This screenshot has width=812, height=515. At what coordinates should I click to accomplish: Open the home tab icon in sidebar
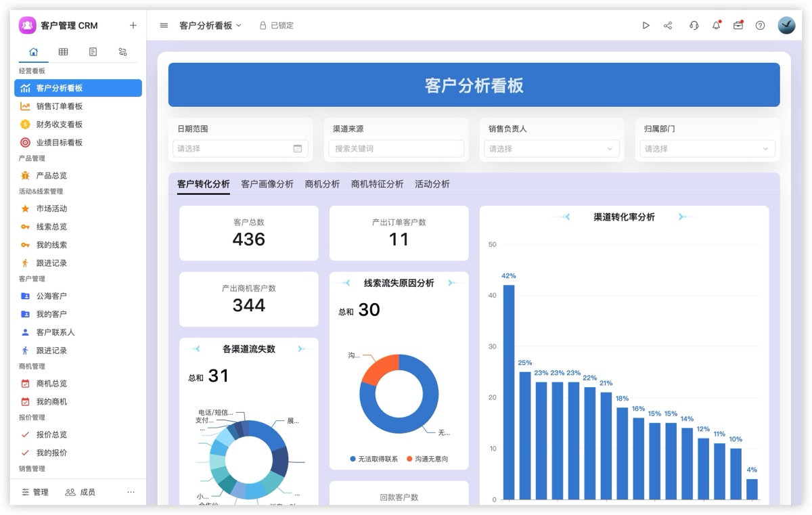pyautogui.click(x=34, y=51)
